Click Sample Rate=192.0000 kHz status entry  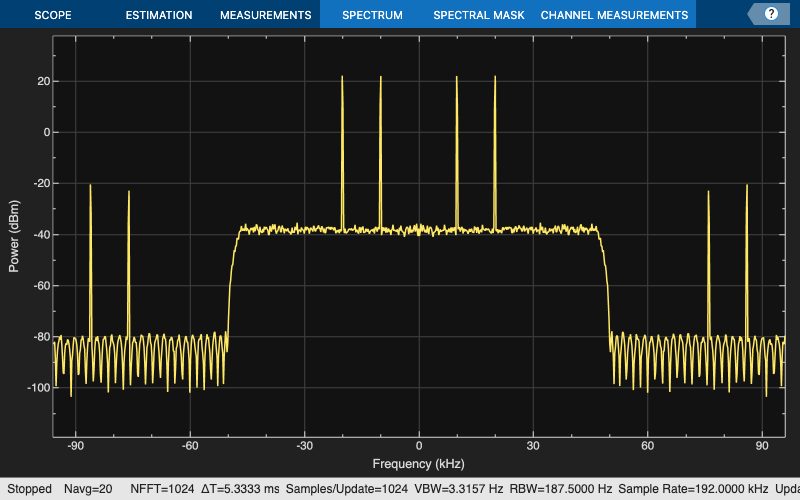(693, 489)
